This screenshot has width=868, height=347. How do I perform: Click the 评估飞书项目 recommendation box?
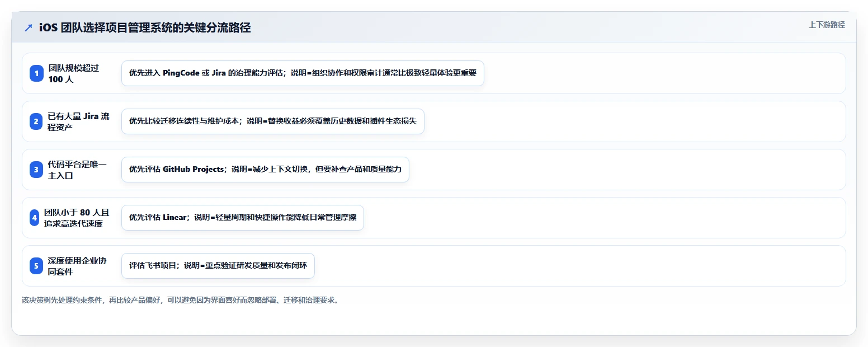218,266
